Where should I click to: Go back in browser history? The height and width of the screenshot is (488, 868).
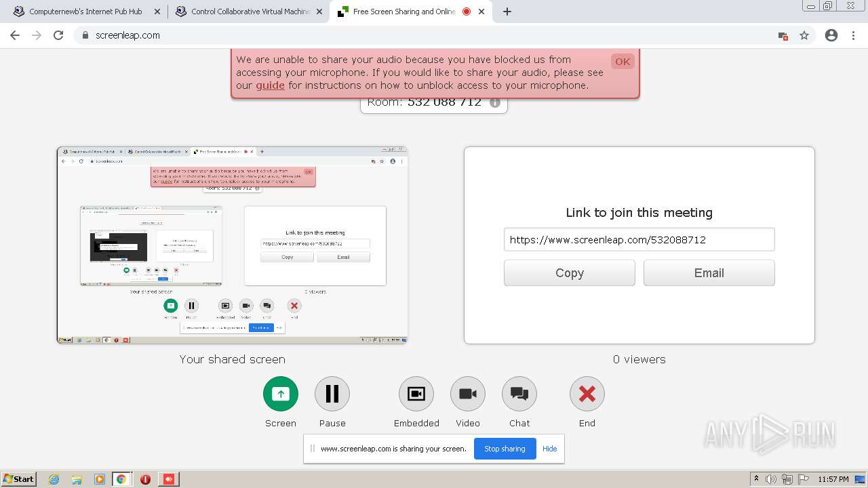point(16,35)
